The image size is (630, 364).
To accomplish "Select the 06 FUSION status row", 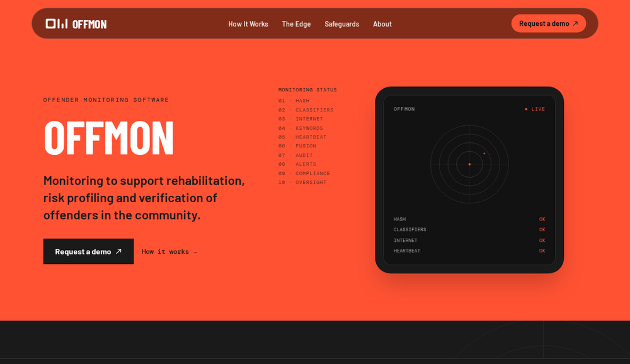I will click(x=297, y=146).
